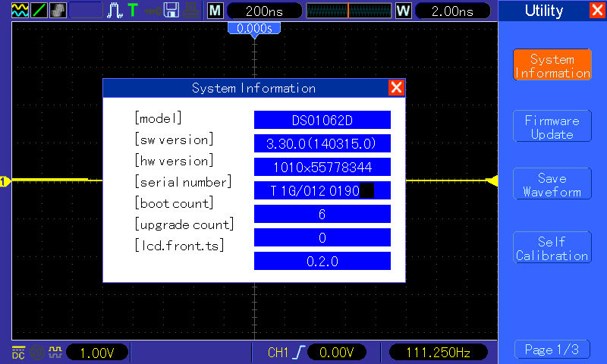Click the [serial number] label
Image resolution: width=607 pixels, height=364 pixels.
coord(183,182)
